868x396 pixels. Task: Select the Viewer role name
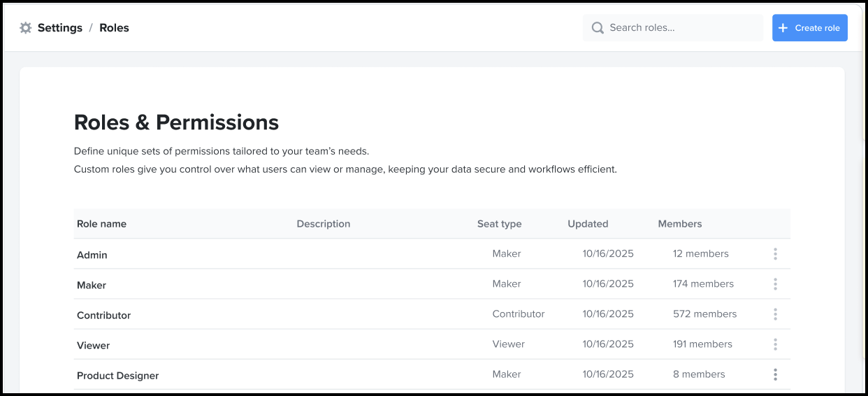[x=94, y=345]
